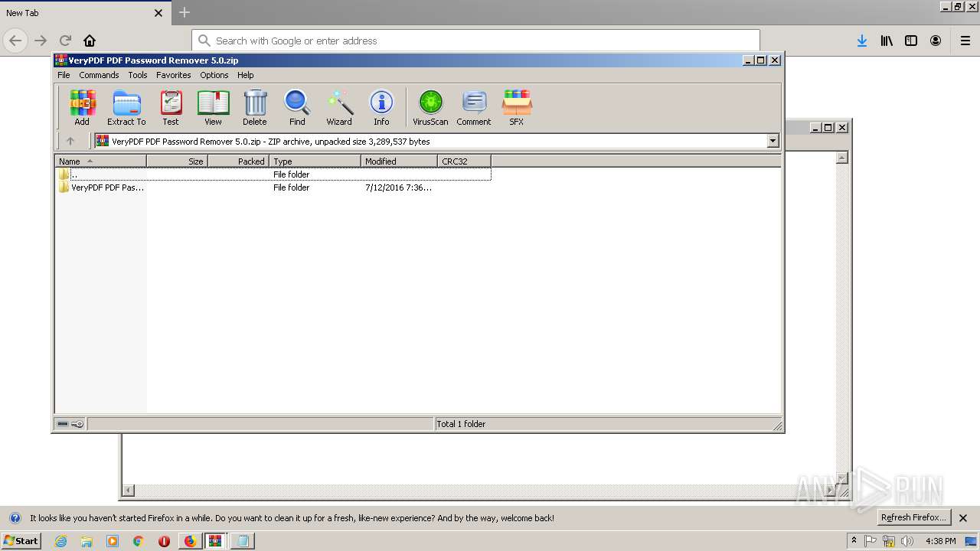Sort the list by Size column
The image size is (980, 551).
click(177, 161)
